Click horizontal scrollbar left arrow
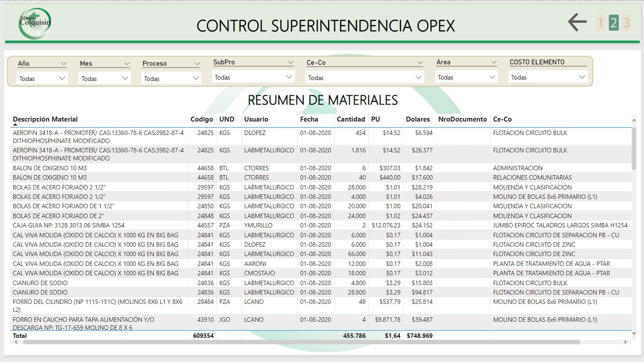This screenshot has height=362, width=644. pos(17,342)
